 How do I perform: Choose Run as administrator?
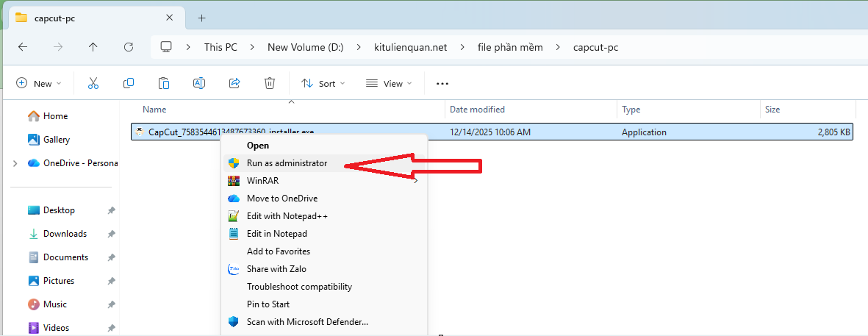click(323, 162)
